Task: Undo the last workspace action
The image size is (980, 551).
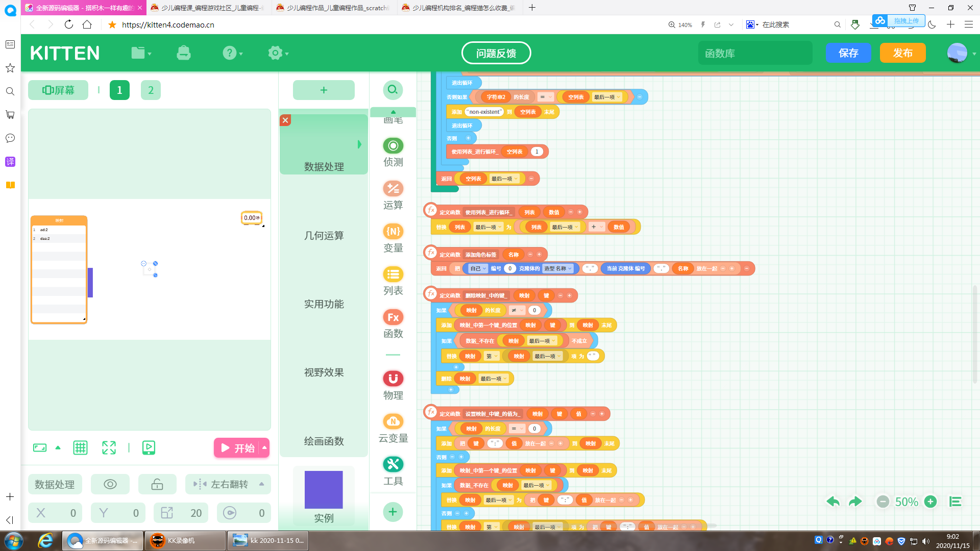Action: [x=833, y=502]
